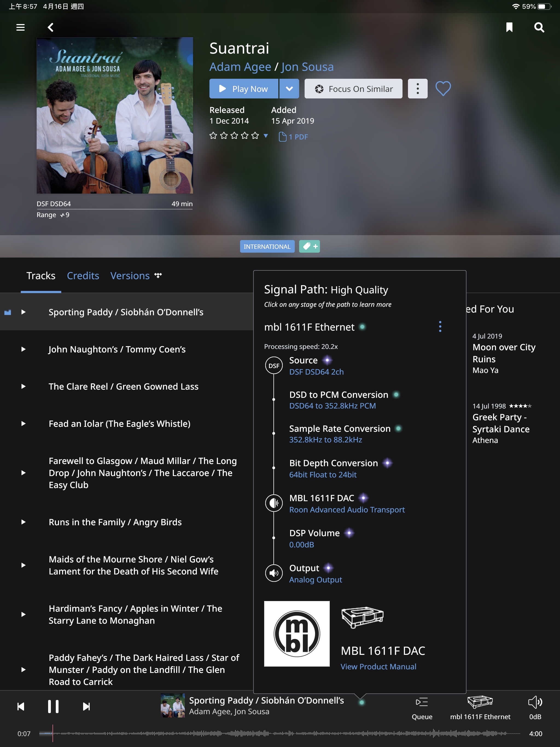560x747 pixels.
Task: Open Greek Party - Syrtaki Dance album
Action: pyautogui.click(x=501, y=423)
